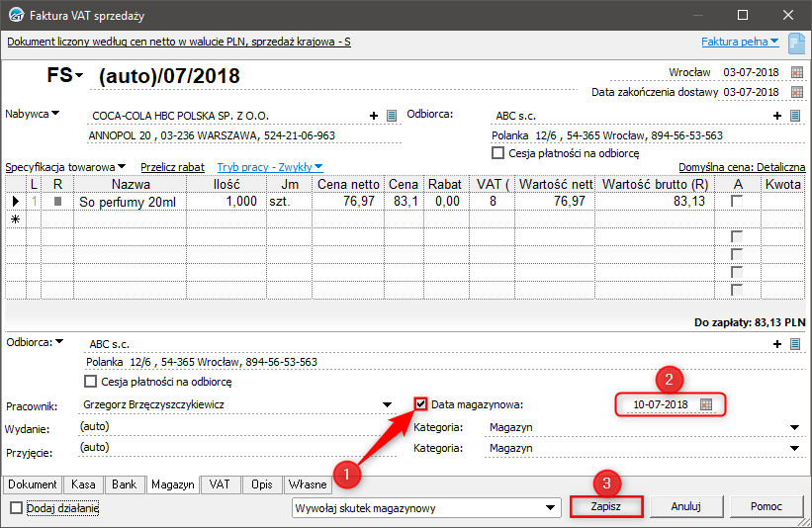Close the Faktura VAT sprzedaży window
This screenshot has width=812, height=528.
788,15
